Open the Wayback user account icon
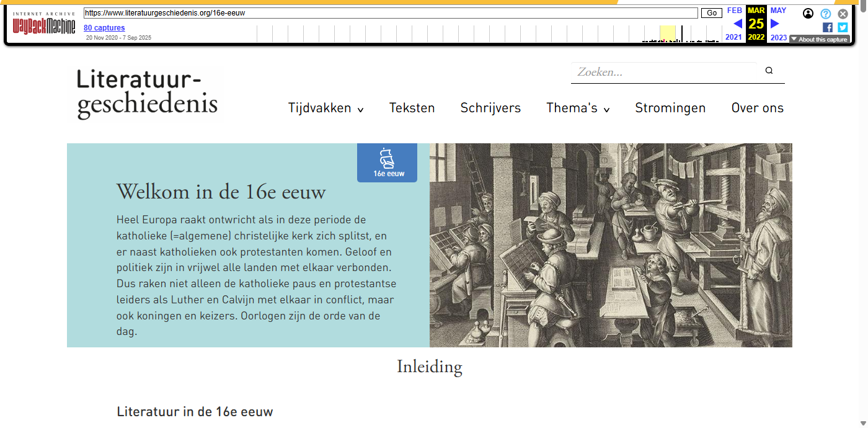The image size is (868, 428). point(808,14)
